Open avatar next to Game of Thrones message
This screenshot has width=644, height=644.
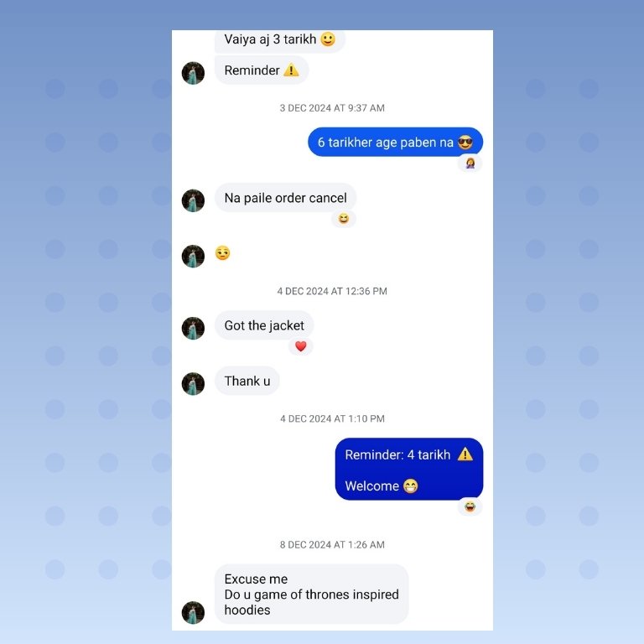tap(193, 613)
